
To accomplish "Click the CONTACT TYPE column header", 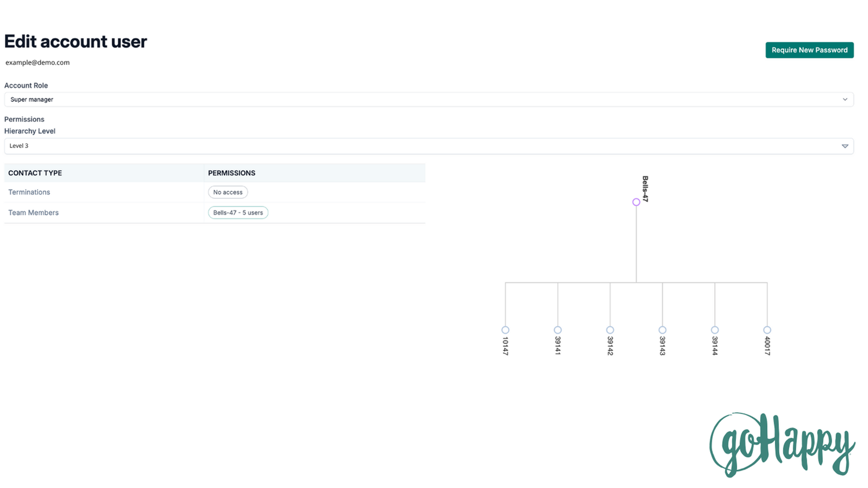I will [35, 173].
